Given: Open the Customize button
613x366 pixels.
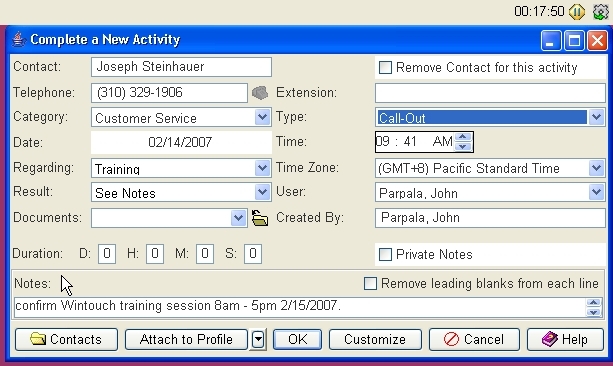Looking at the screenshot, I should [x=375, y=339].
